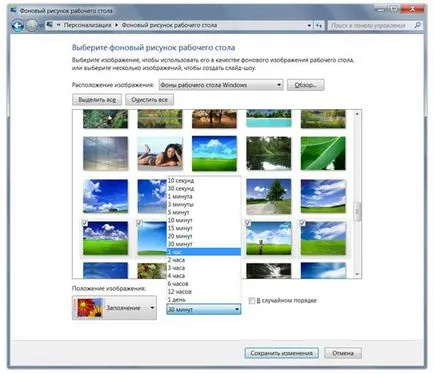This screenshot has height=374, width=434.
Task: Open the address bar history dropdown arrow
Action: 309,25
